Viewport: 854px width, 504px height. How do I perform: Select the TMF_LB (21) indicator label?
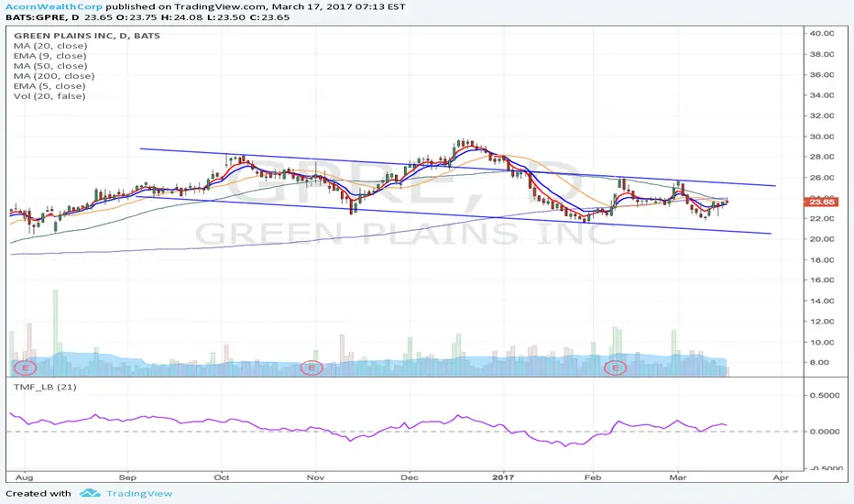coord(45,388)
